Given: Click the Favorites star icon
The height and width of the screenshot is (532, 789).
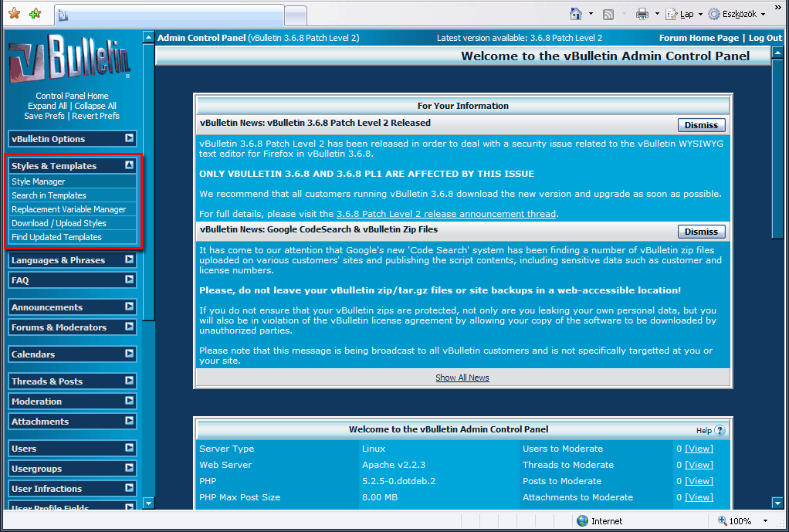Looking at the screenshot, I should pos(14,14).
